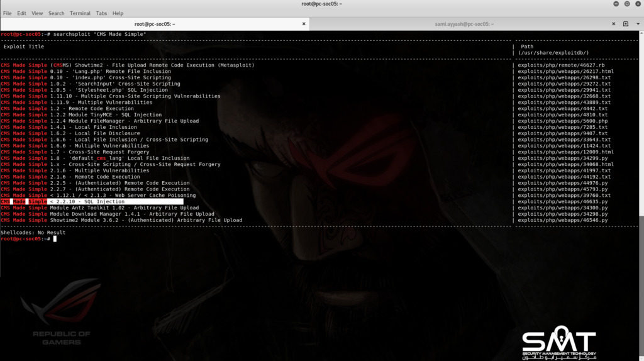Click '< 1.12.1 / < 2.1.3 - Web Server Cache Poisoning' row

click(98, 195)
